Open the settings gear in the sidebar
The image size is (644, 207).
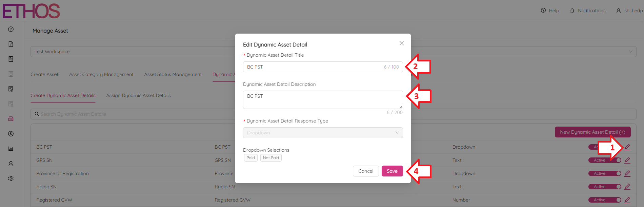[11, 178]
